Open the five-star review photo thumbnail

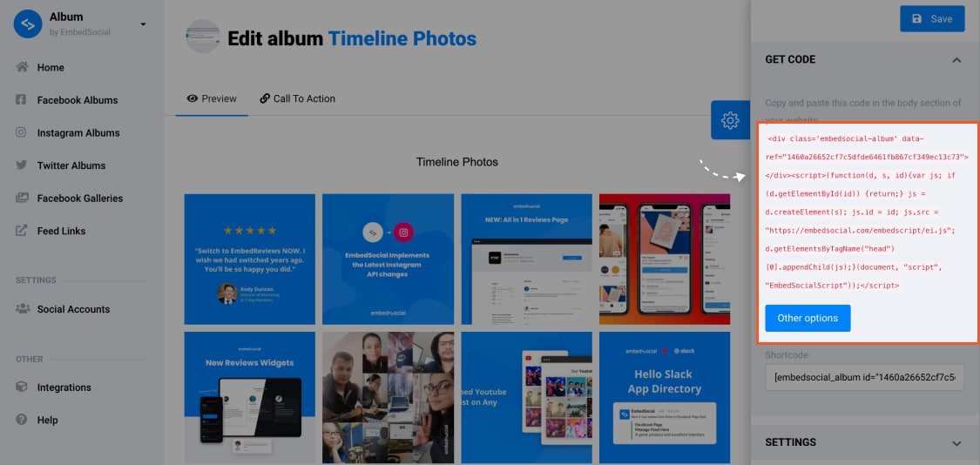coord(250,259)
